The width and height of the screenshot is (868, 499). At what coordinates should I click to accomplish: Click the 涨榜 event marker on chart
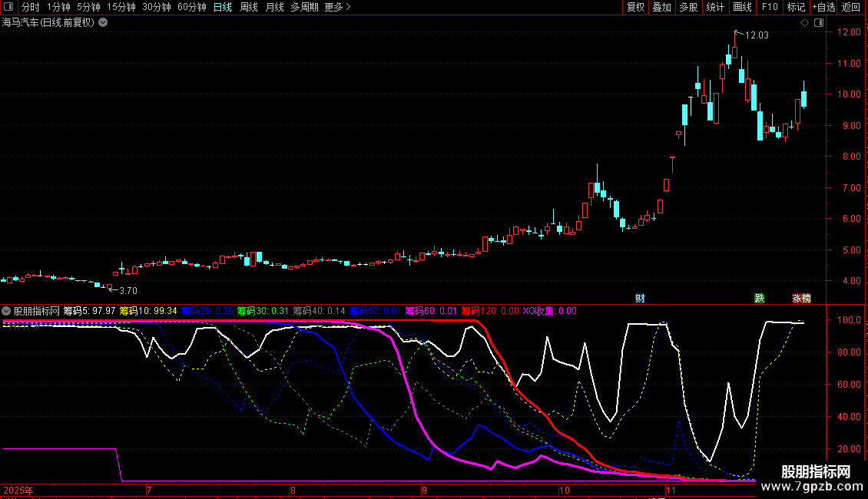[x=801, y=298]
